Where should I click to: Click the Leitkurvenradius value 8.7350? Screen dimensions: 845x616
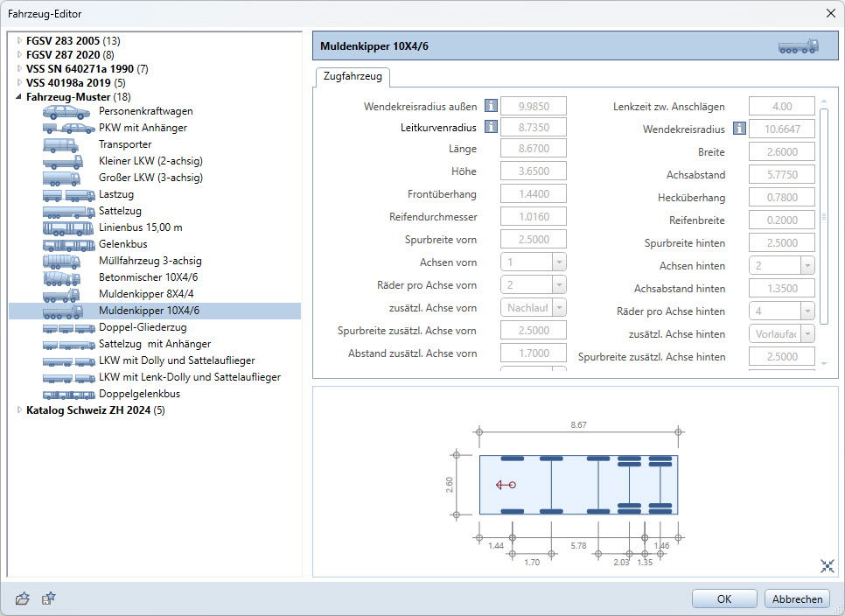(534, 127)
